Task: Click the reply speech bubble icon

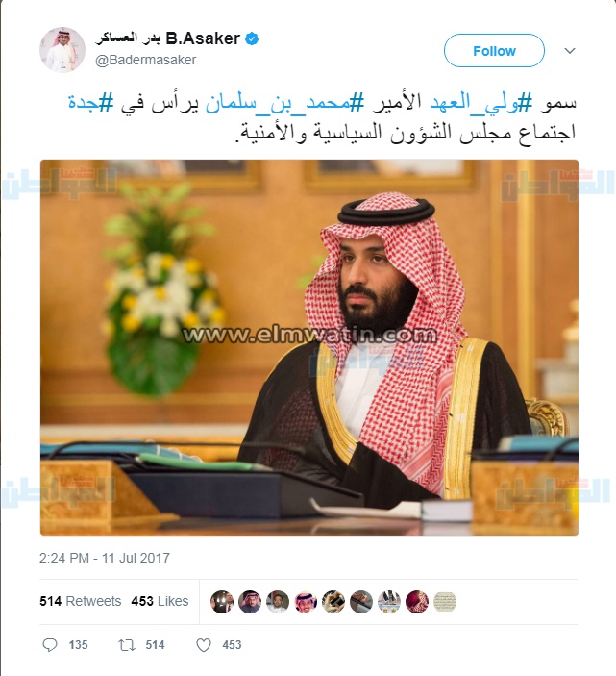Action: pyautogui.click(x=50, y=645)
